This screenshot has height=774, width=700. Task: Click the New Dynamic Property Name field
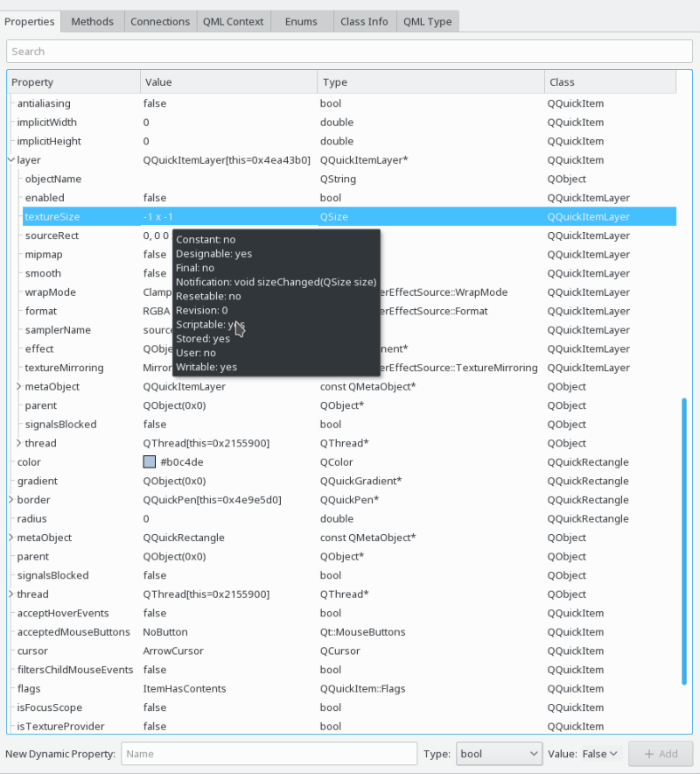pyautogui.click(x=269, y=754)
